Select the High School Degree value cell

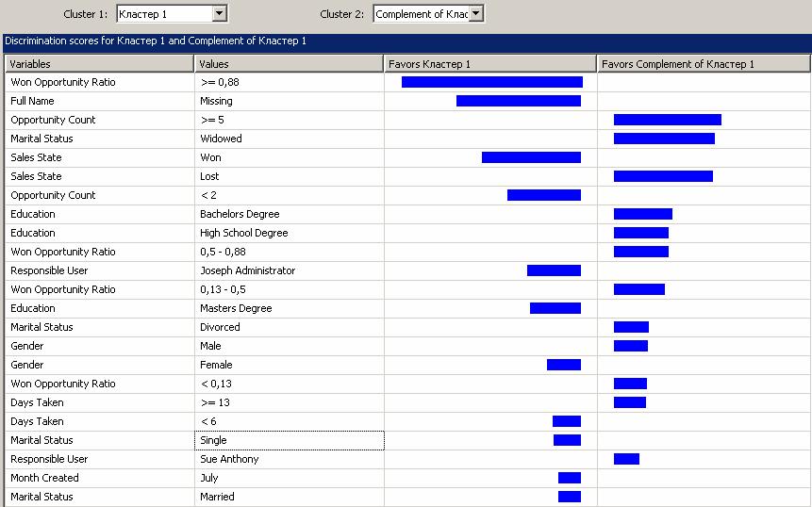click(x=289, y=234)
